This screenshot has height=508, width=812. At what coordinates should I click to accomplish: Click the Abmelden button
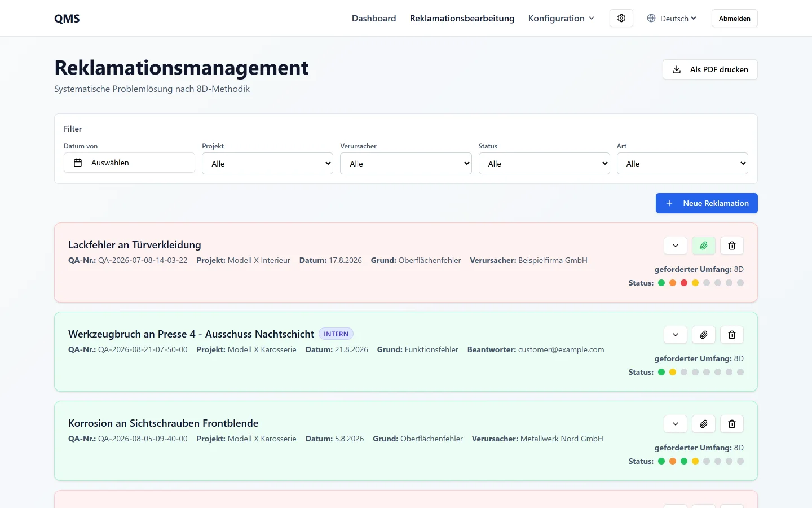click(735, 18)
